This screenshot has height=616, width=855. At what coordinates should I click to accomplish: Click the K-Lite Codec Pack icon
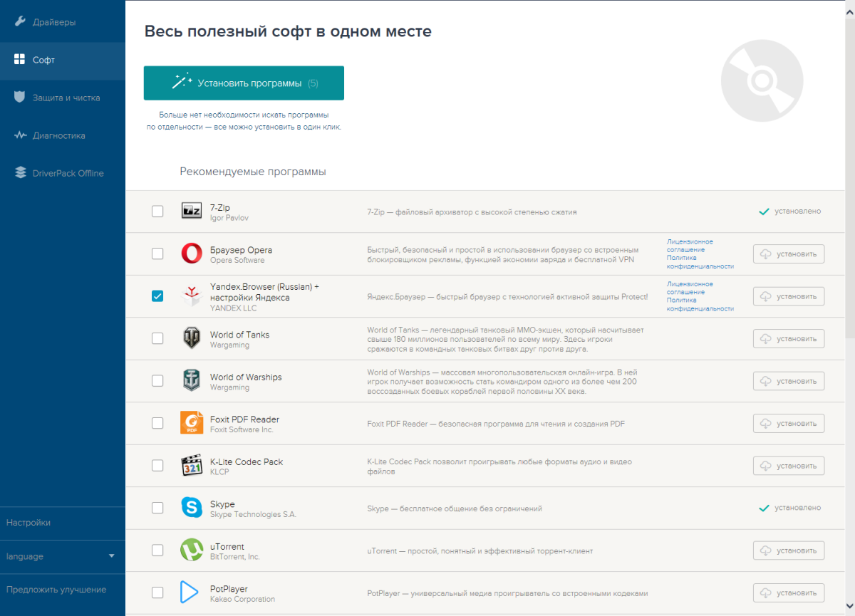(192, 466)
